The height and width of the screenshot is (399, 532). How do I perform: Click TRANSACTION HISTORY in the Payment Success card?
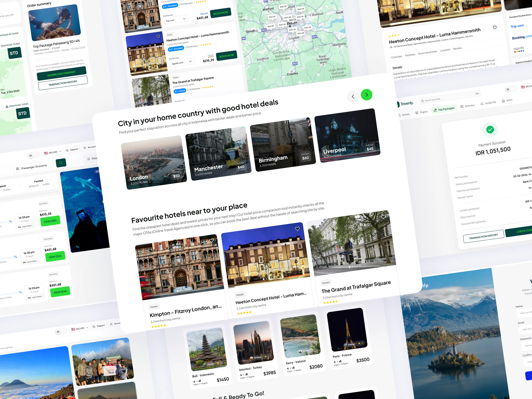point(483,236)
